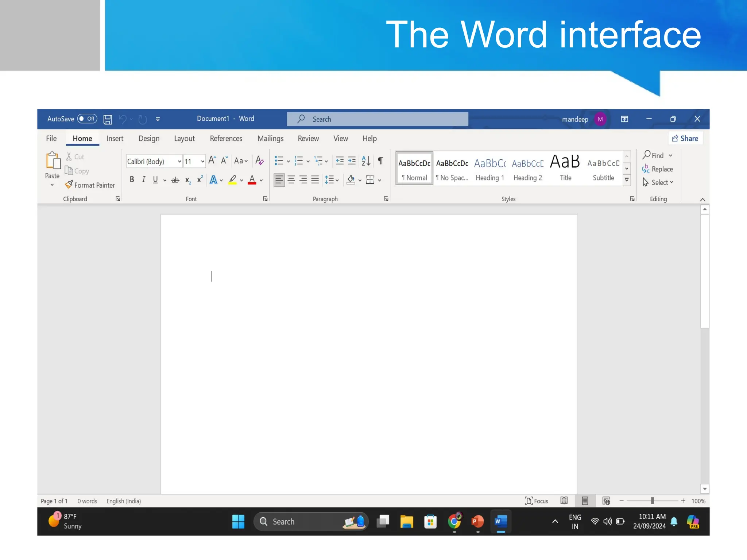Image resolution: width=747 pixels, height=560 pixels.
Task: Click the Sort A to Z icon
Action: coord(366,160)
